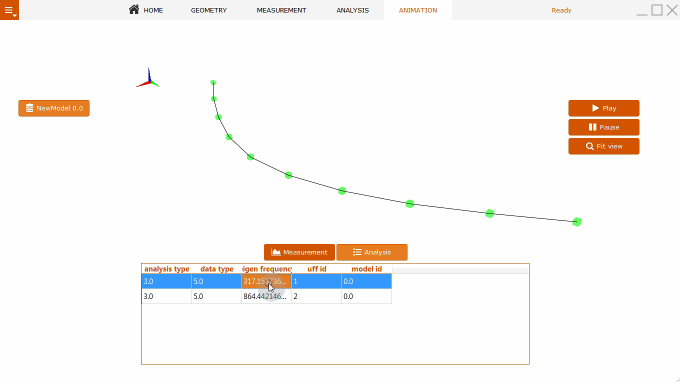Select the 317.15 eigen frequency cell
Screen dimensions: 680x382
click(x=266, y=281)
